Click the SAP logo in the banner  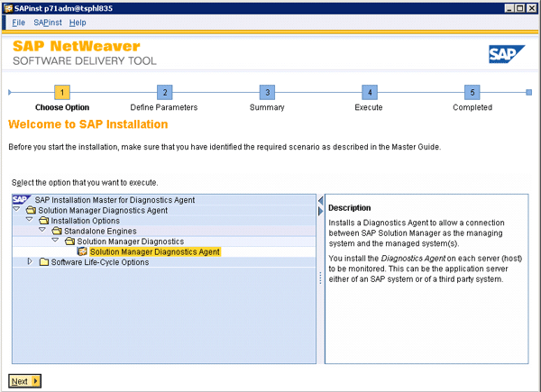(x=507, y=54)
